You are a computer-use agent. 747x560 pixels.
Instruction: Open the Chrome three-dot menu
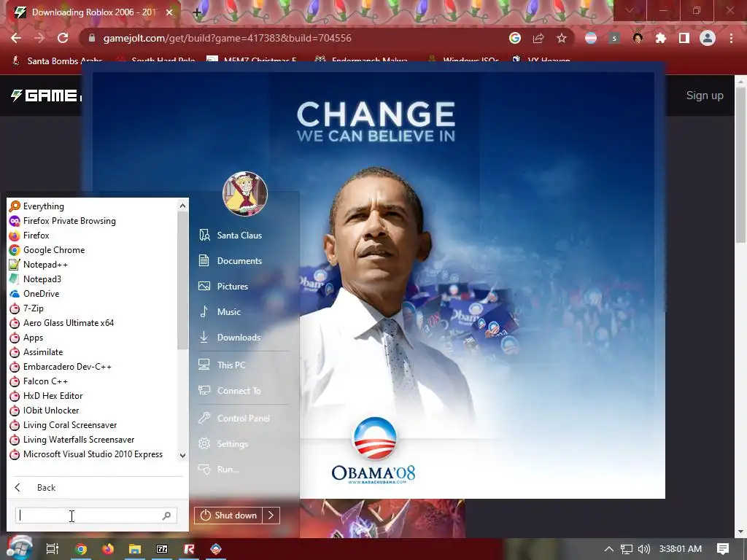click(x=731, y=38)
